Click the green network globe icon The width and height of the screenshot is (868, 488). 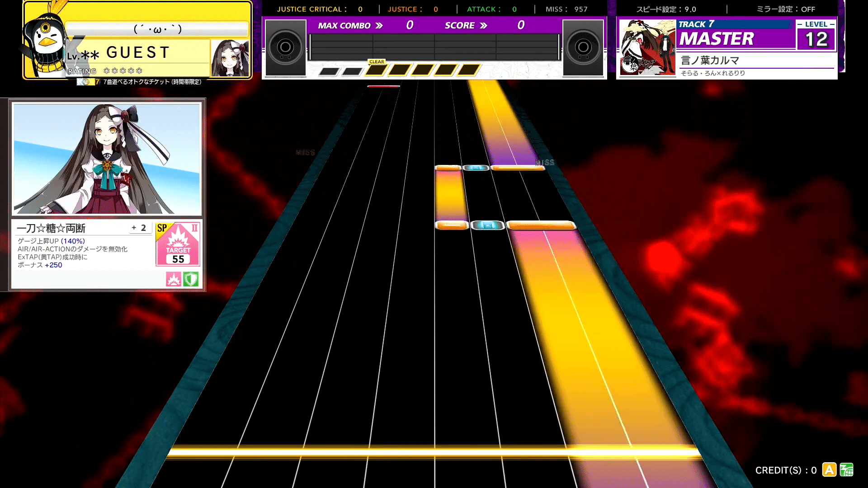coord(846,470)
